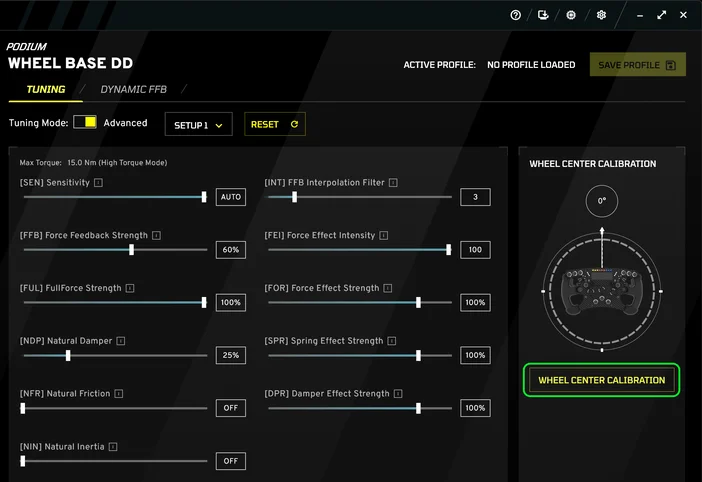Click the Natural Friction slider handle

[x=23, y=408]
